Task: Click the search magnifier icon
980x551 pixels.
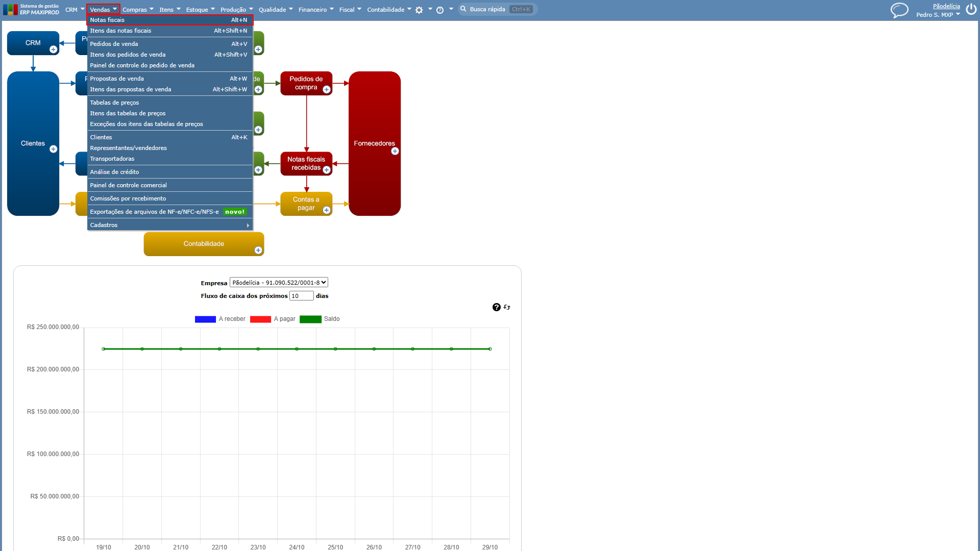Action: click(463, 9)
